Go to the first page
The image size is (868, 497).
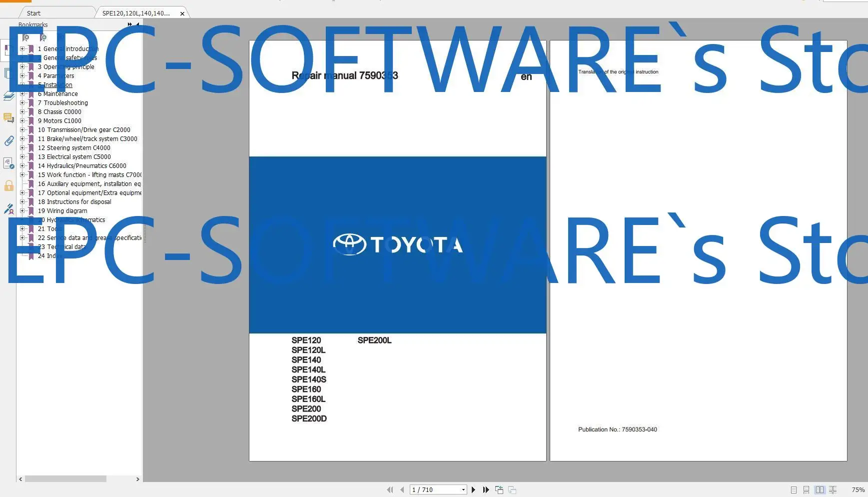(x=390, y=490)
